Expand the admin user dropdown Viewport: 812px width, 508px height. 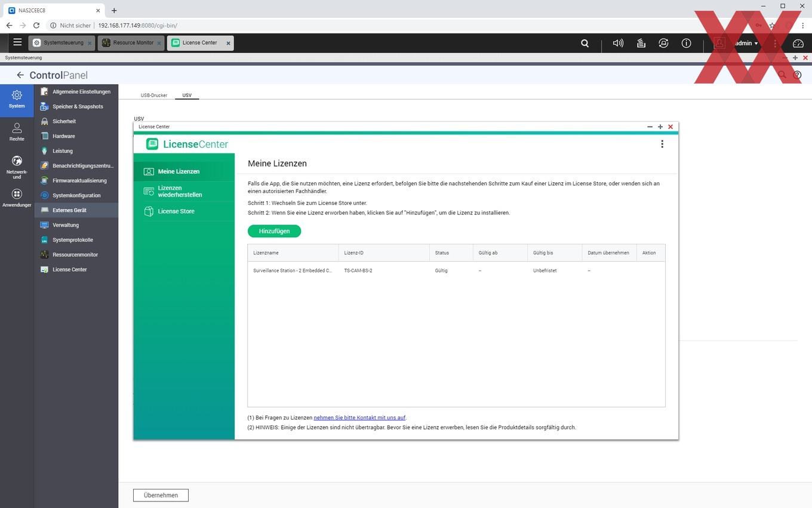(x=746, y=43)
